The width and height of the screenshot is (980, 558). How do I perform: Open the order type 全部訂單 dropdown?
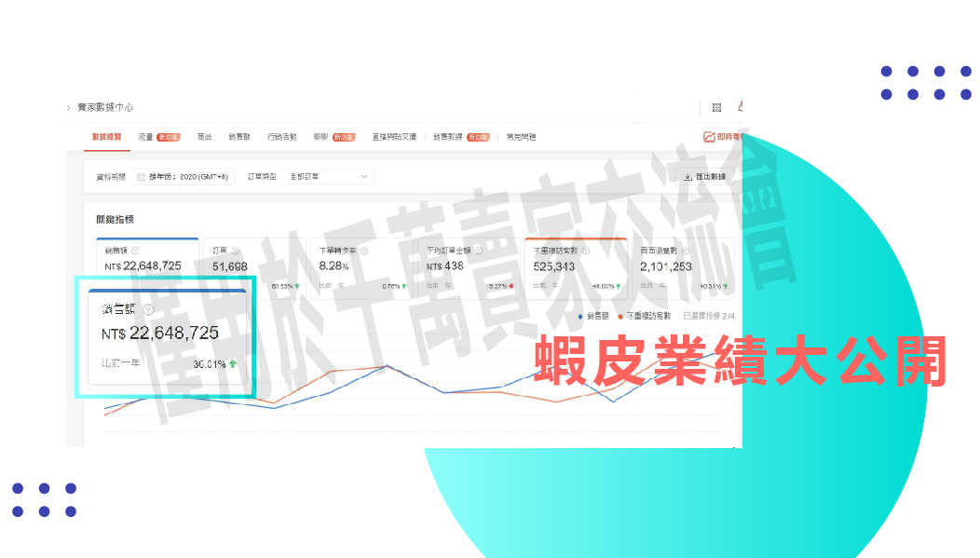[329, 176]
